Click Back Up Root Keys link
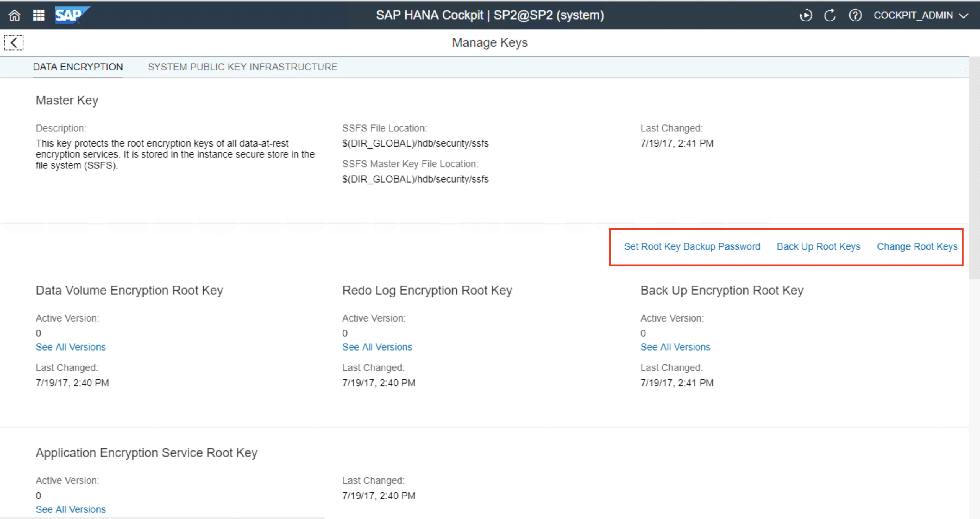Image resolution: width=980 pixels, height=519 pixels. (x=818, y=246)
